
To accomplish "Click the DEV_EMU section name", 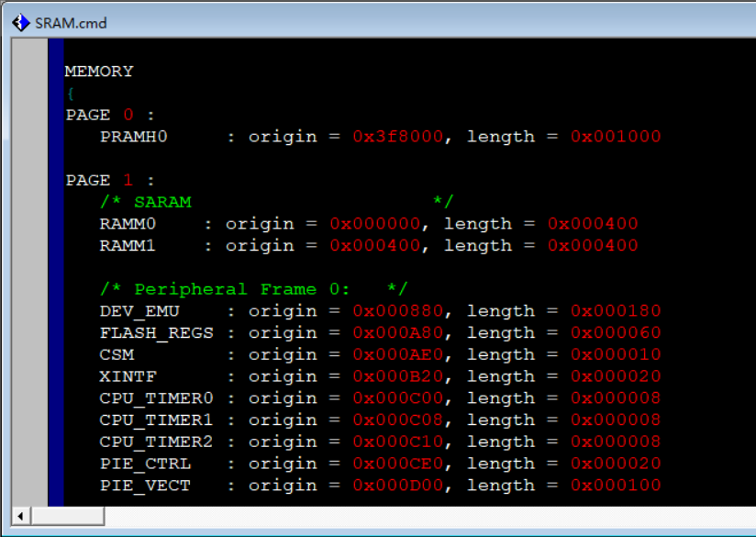I will pos(139,311).
